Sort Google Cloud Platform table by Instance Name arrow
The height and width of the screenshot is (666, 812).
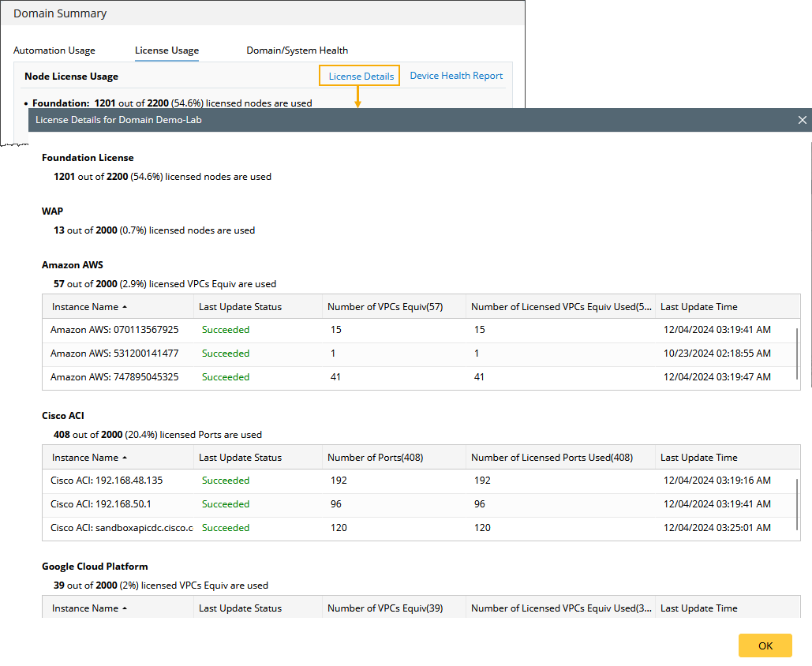125,608
